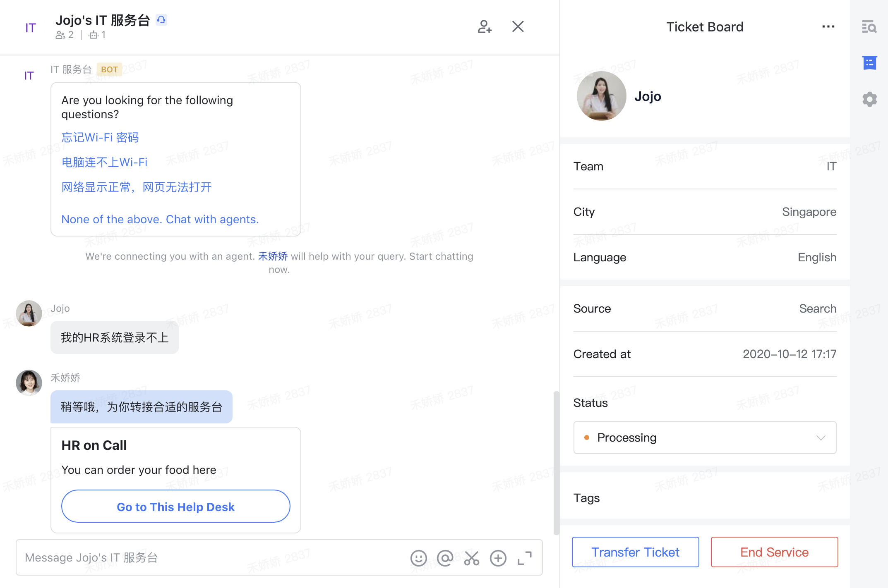Open the 电脑连不上Wi-Fi question link
Viewport: 888px width, 588px height.
click(x=104, y=162)
